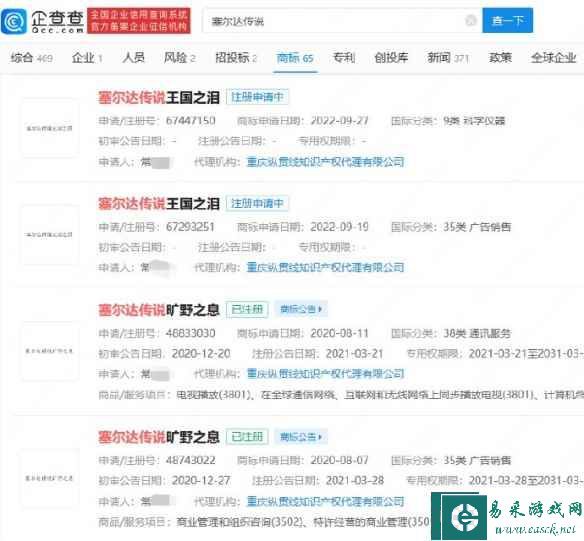Switch to the 企业 1 tab
The width and height of the screenshot is (584, 541).
87,58
